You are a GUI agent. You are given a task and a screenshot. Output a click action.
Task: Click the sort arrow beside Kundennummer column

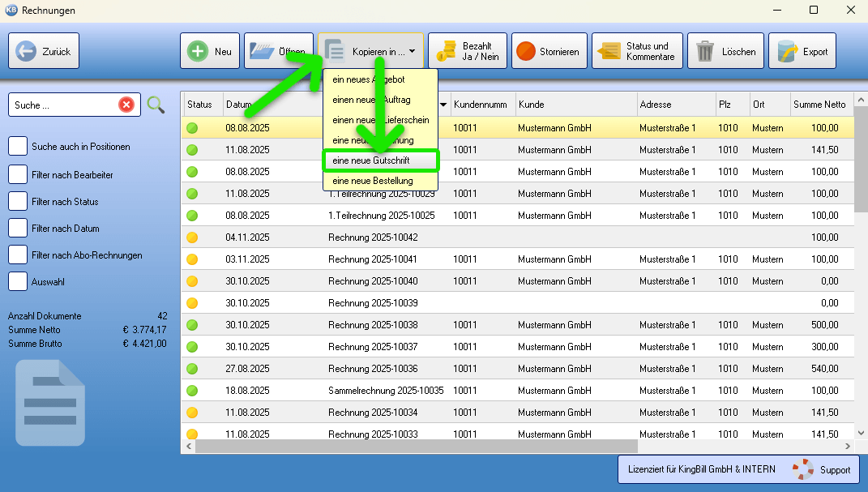coord(443,105)
